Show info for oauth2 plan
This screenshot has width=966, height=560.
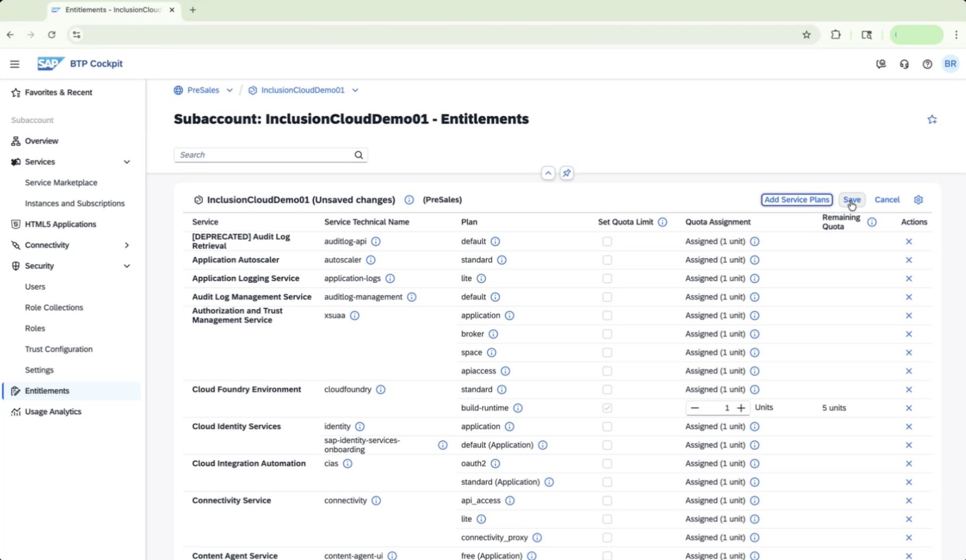[495, 463]
